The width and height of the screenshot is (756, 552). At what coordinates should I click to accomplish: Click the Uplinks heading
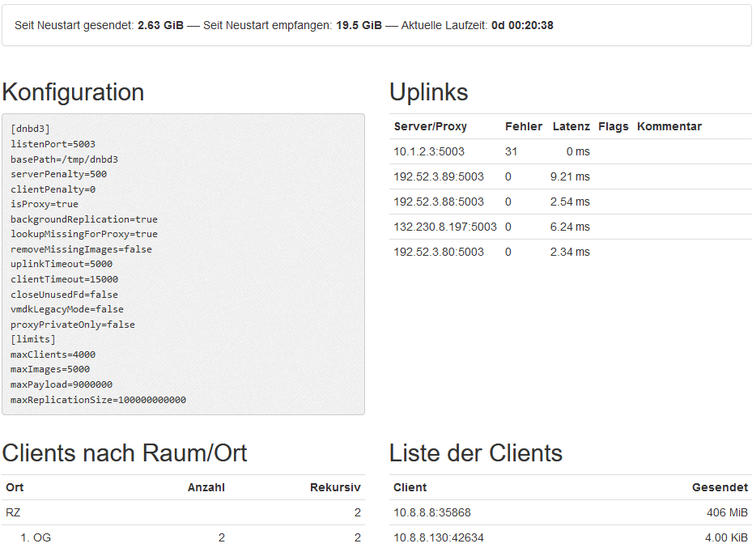(428, 92)
